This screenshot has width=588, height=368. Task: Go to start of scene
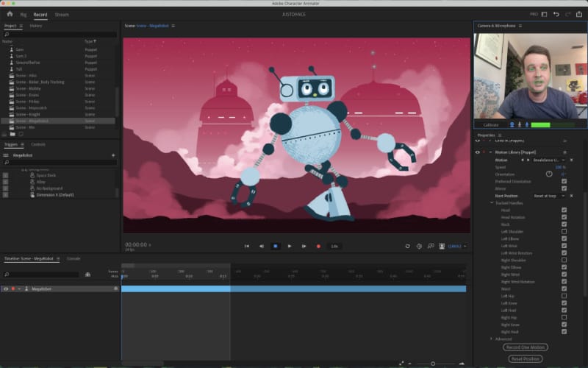pyautogui.click(x=247, y=247)
